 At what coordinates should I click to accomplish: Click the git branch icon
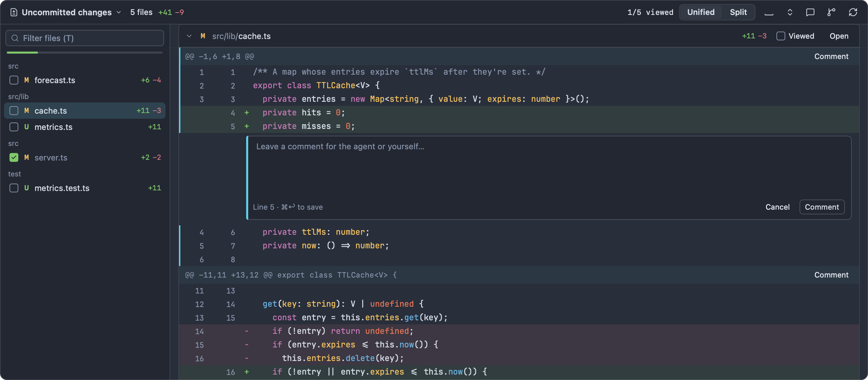tap(831, 13)
